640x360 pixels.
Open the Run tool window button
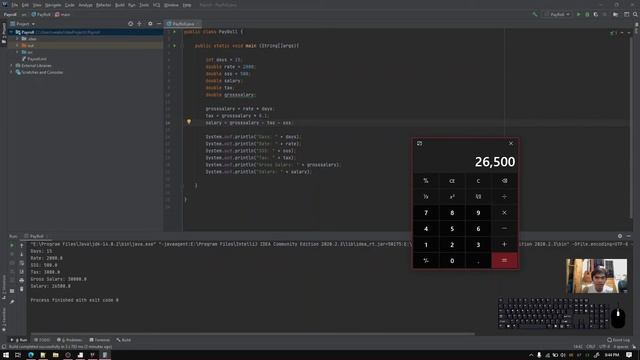(x=19, y=340)
